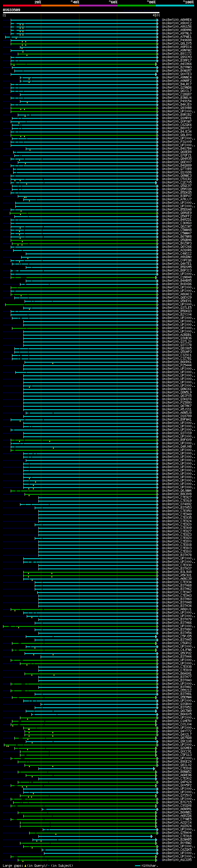Select the UniRef100_Q9SCM3 hit label
The height and width of the screenshot is (868, 197).
176,57
